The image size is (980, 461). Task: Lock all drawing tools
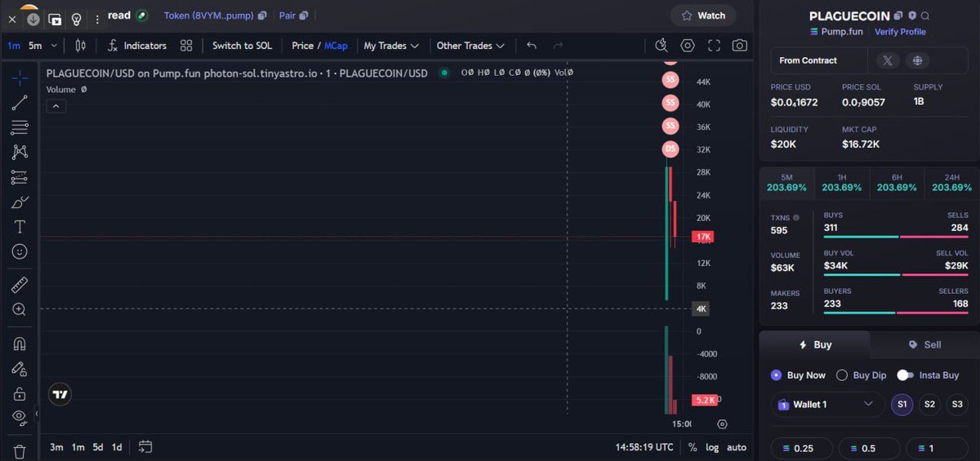[20, 393]
